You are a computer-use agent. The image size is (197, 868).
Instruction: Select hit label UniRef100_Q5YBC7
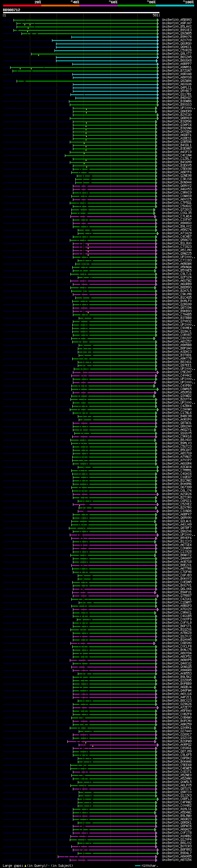[177, 91]
